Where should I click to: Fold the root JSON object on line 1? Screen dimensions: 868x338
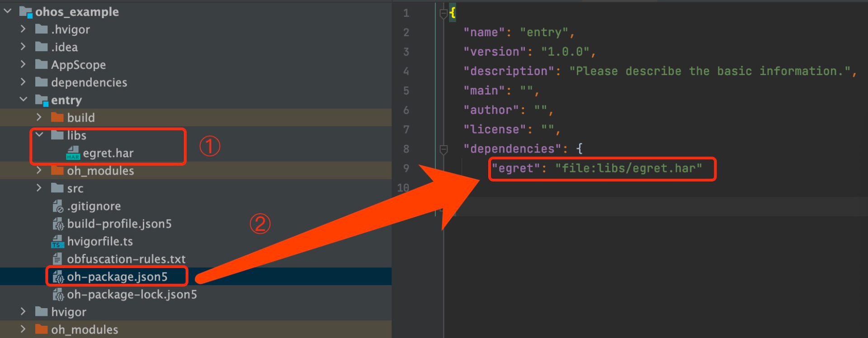(443, 14)
